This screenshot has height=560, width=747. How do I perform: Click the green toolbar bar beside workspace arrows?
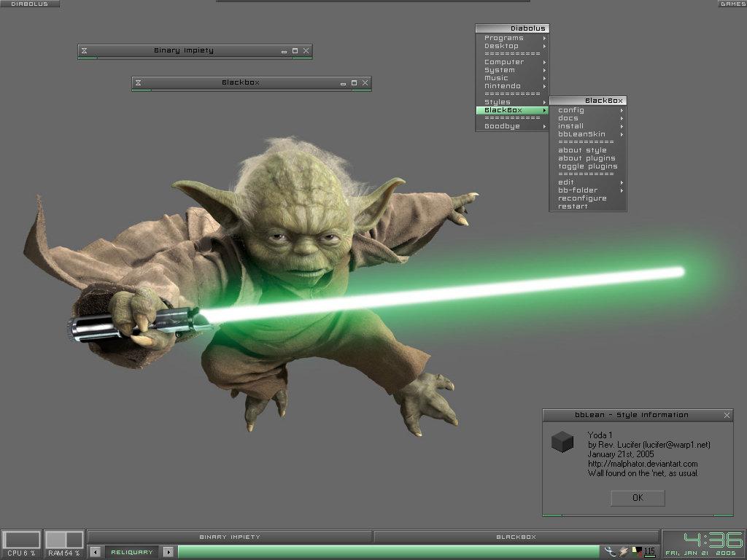(388, 552)
